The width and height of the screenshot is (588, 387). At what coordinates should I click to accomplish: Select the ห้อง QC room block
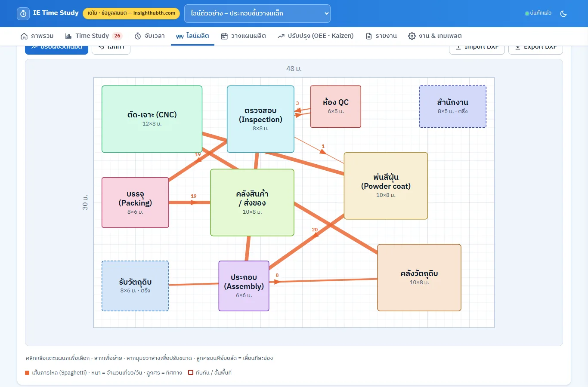tap(336, 107)
